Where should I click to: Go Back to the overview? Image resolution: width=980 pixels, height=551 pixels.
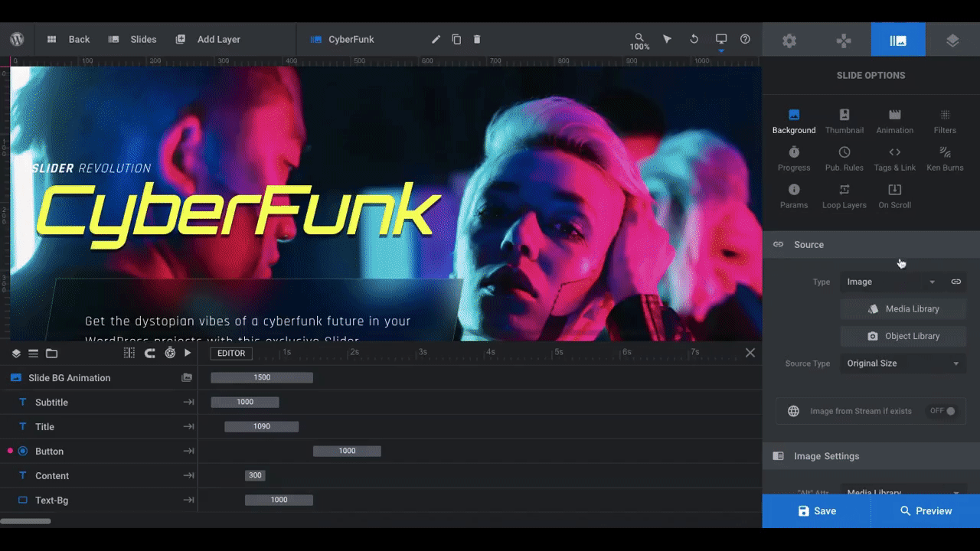(68, 39)
